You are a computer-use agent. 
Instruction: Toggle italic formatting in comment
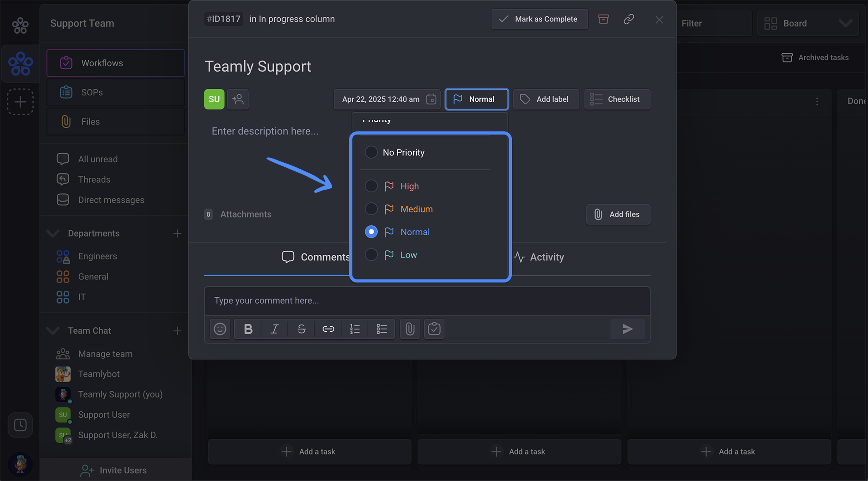(x=274, y=329)
